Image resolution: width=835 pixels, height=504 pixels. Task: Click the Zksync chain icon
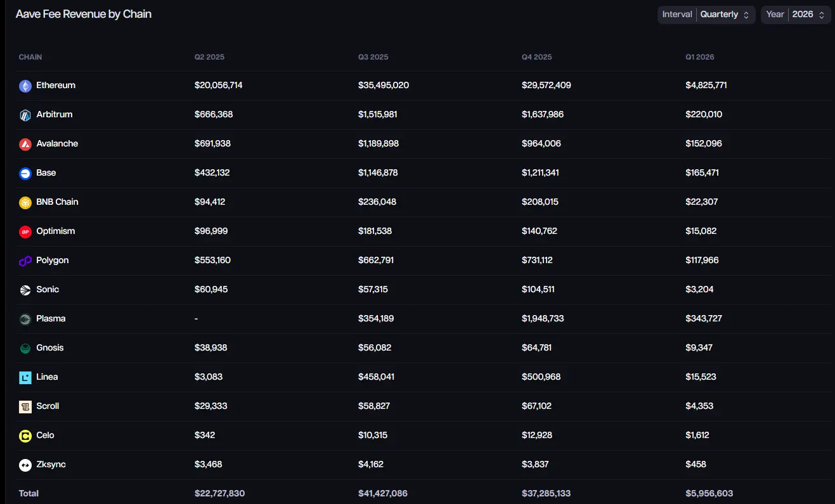[x=25, y=465]
